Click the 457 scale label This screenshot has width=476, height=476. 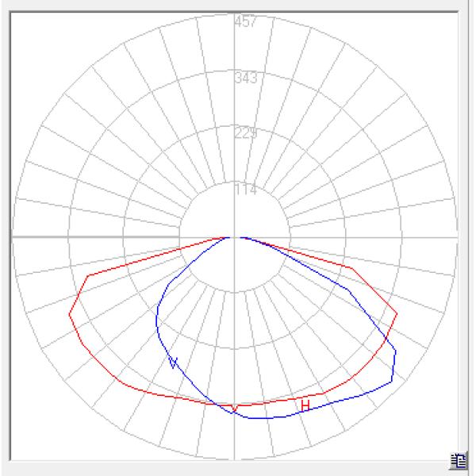(x=245, y=21)
